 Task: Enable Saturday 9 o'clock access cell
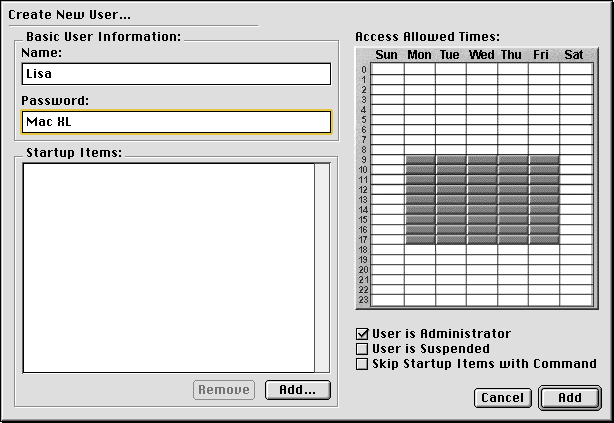(576, 160)
